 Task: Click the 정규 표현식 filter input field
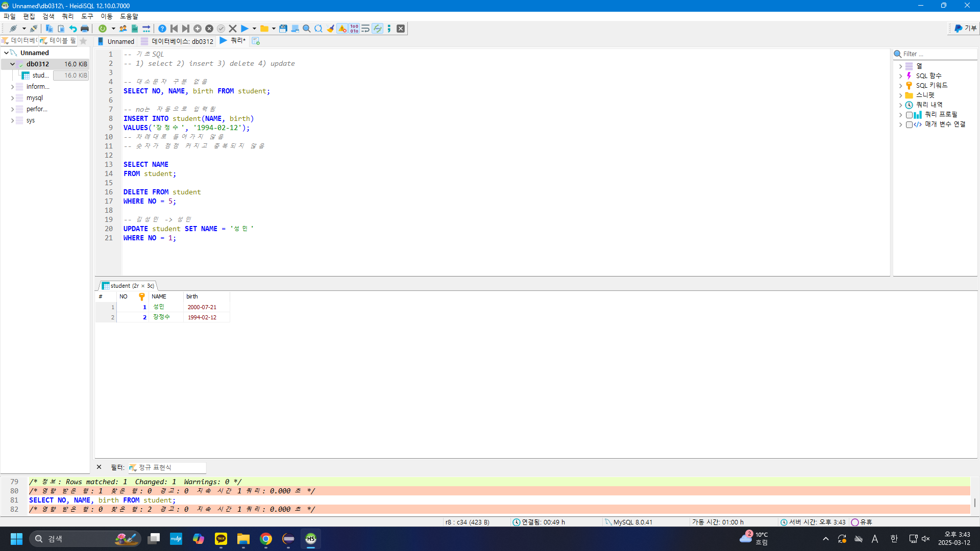[168, 467]
